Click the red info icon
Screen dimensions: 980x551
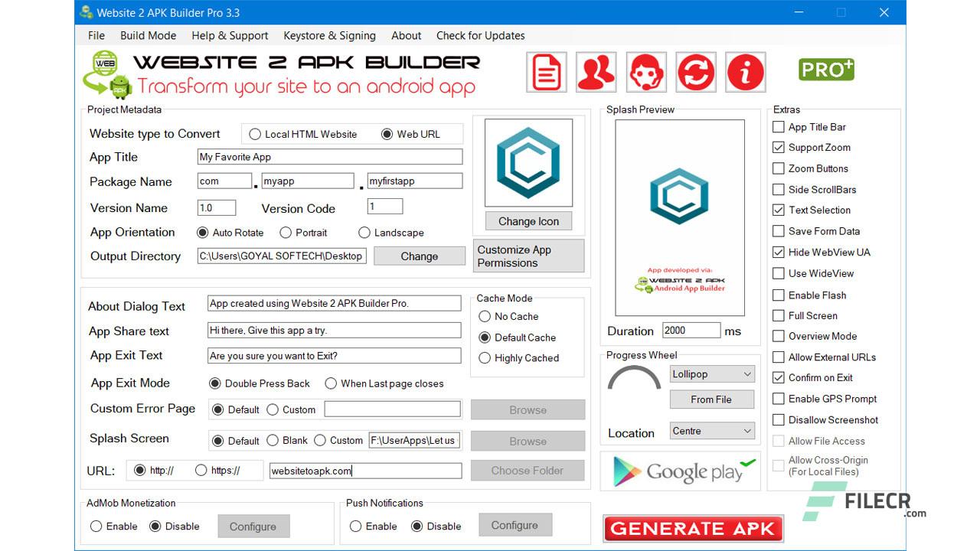pyautogui.click(x=745, y=72)
